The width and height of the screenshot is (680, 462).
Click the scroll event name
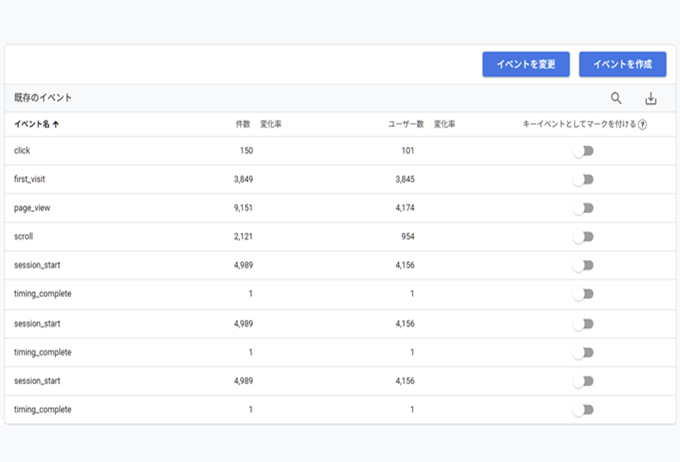(x=24, y=237)
